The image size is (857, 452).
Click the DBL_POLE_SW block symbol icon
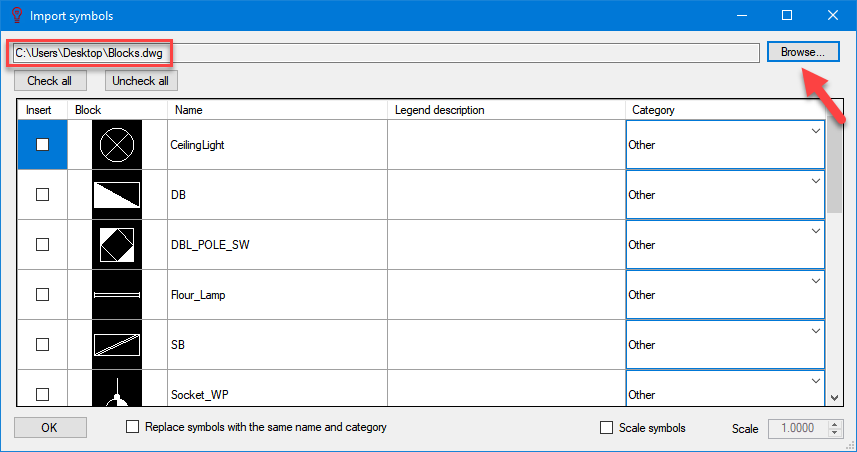click(x=117, y=245)
